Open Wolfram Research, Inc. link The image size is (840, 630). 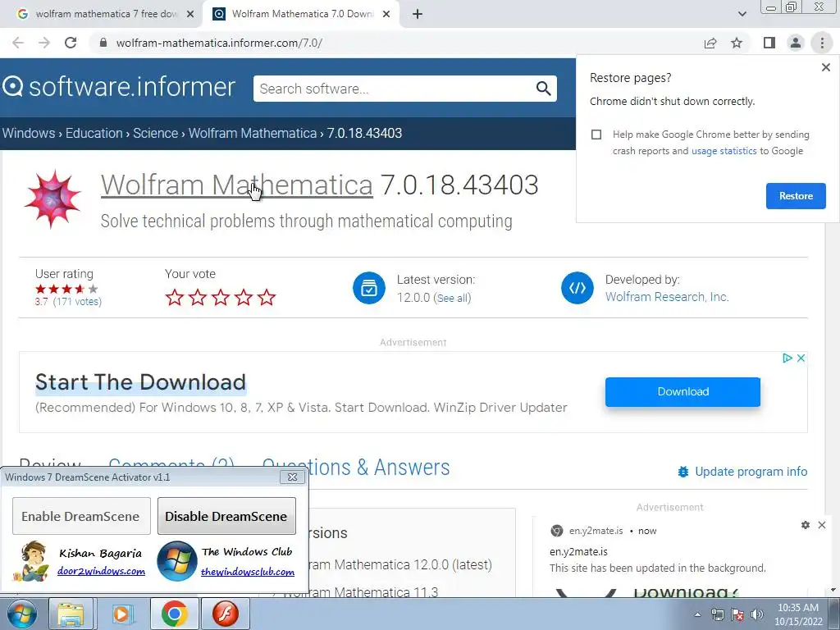point(667,297)
